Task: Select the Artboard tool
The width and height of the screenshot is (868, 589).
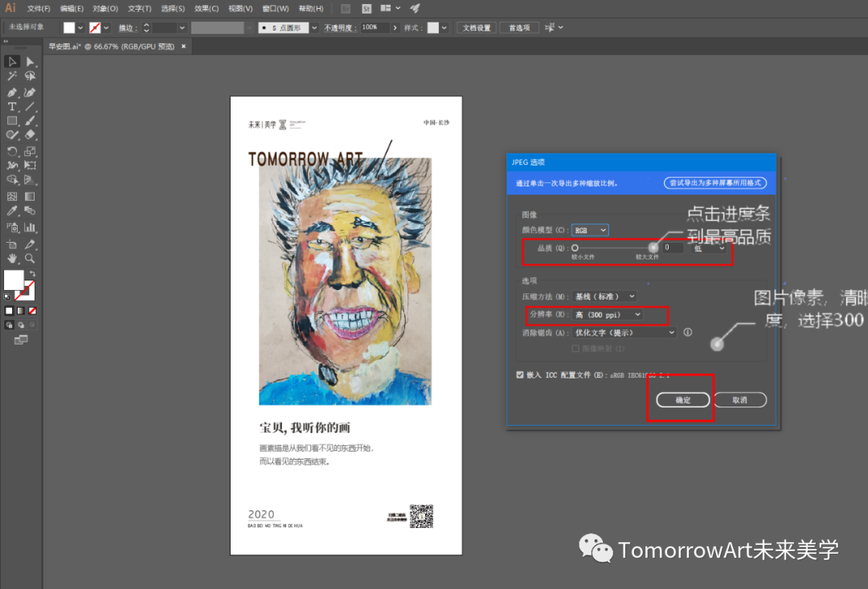Action: (12, 244)
